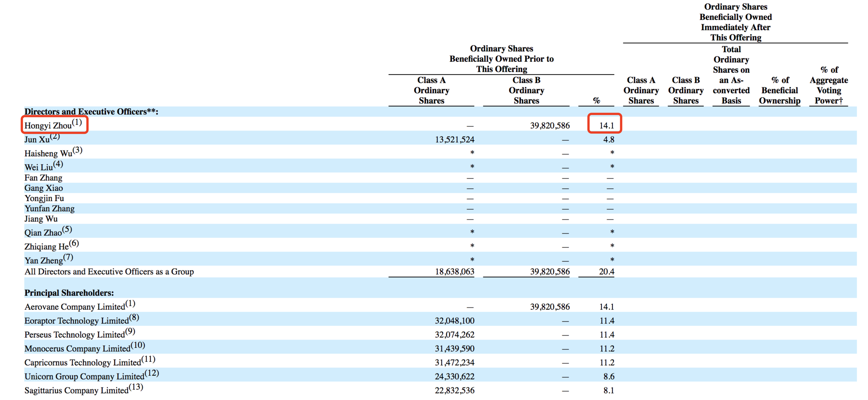Click the Beneficially Owned Prior to This Offering header
This screenshot has width=868, height=400.
click(x=501, y=59)
